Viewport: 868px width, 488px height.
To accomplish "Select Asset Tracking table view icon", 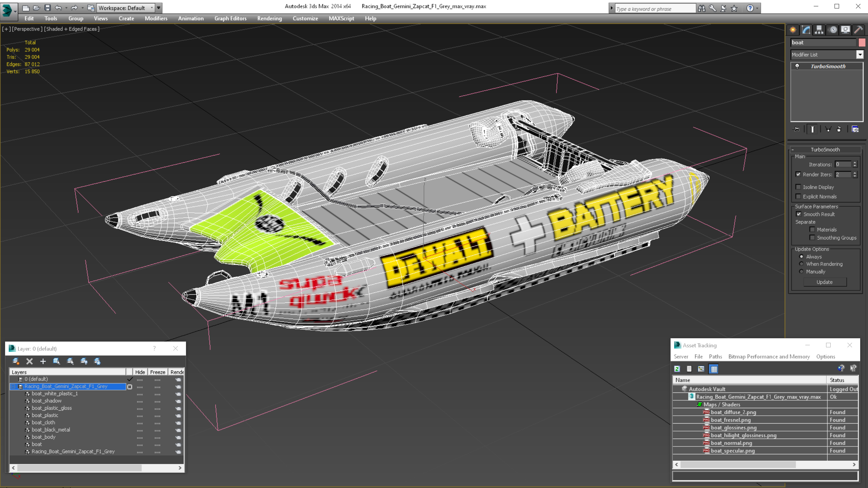I will click(x=714, y=369).
